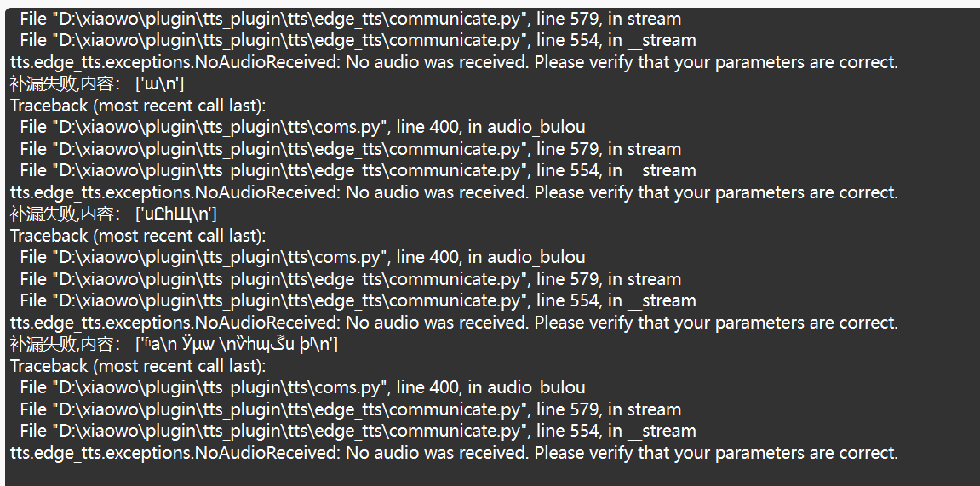Click the topmost communicate.py line 579 entry
The image size is (980, 486).
coord(351,19)
